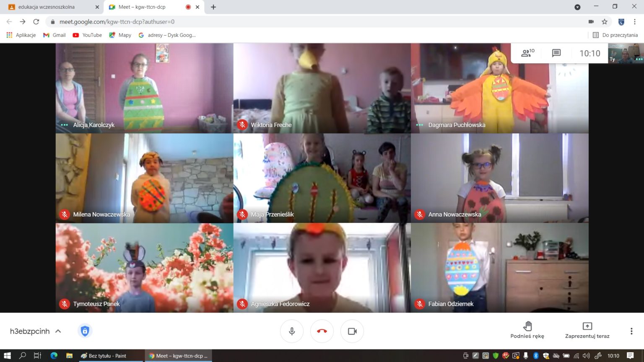Toggle the microphone on or off
The width and height of the screenshot is (644, 362).
292,331
